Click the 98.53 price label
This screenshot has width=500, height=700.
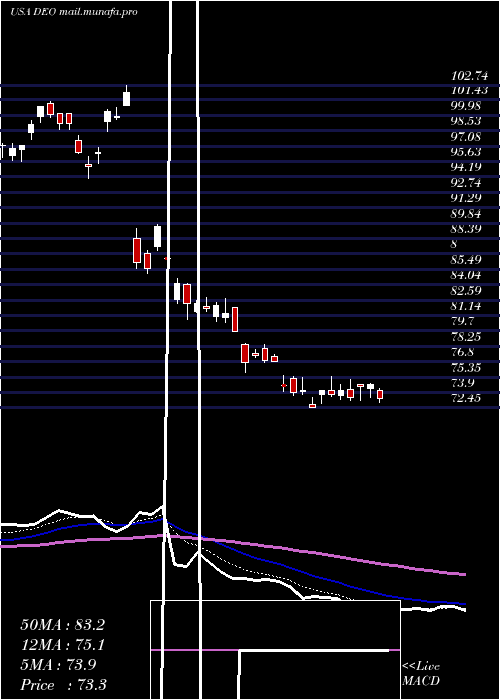coord(466,121)
